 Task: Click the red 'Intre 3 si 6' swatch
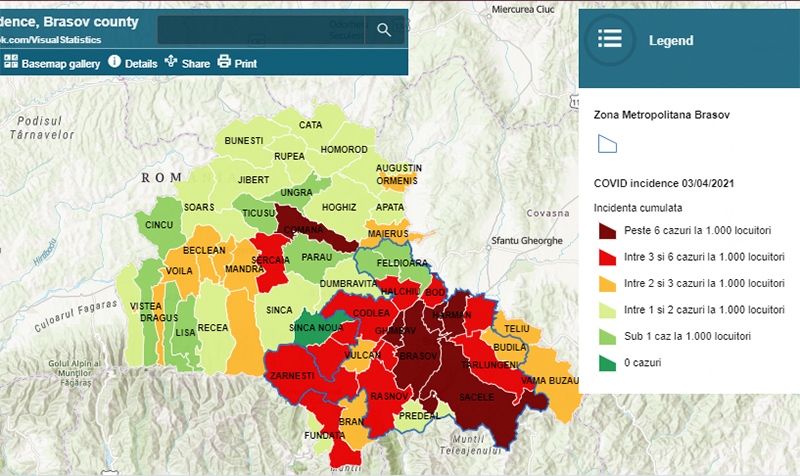coord(606,257)
